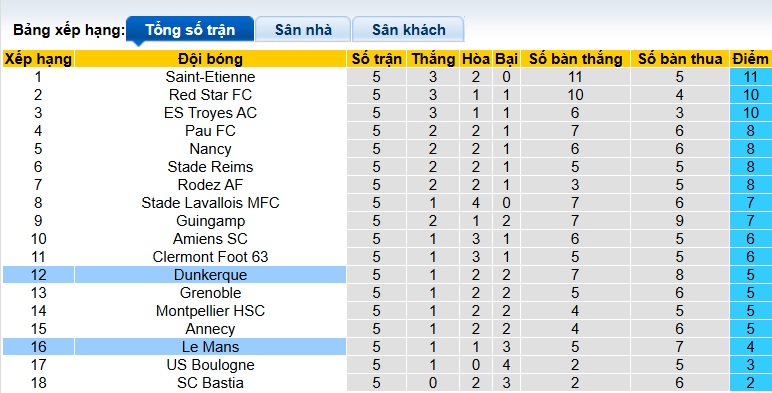Open the Sân nhà tab
This screenshot has width=772, height=393.
[303, 30]
